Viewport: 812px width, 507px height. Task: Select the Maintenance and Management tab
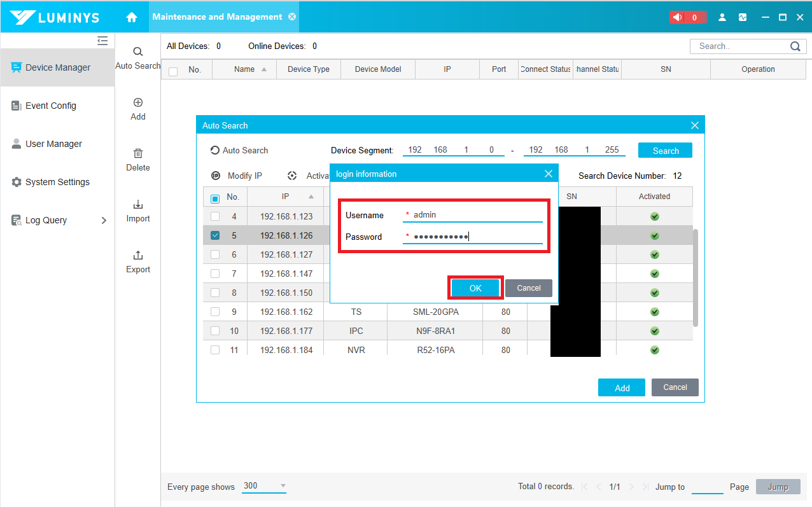pos(217,17)
